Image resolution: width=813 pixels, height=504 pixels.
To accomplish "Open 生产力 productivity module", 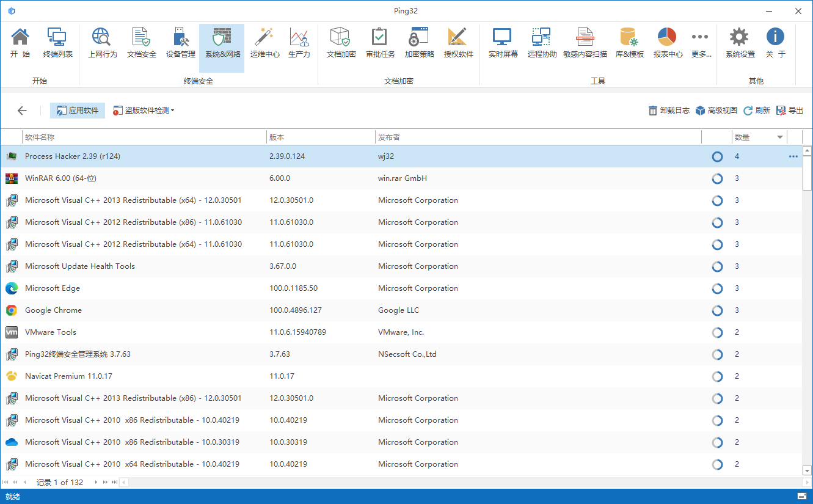I will [299, 43].
